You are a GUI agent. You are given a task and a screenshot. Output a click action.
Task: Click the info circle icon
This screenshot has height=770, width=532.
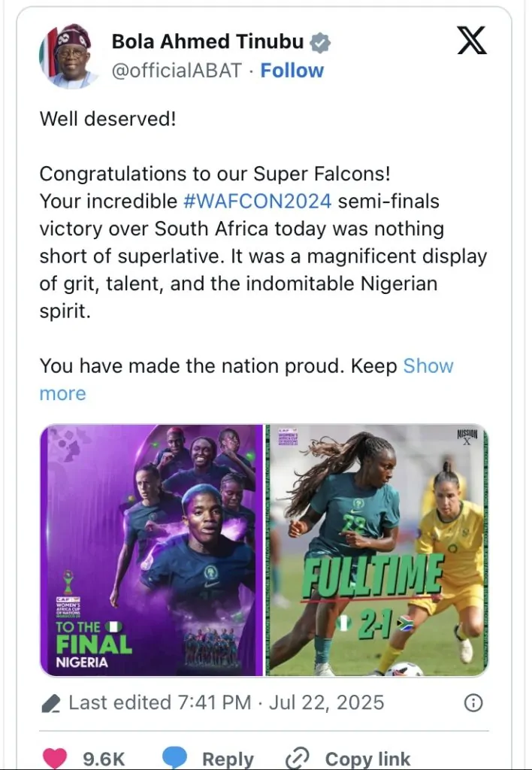tap(473, 703)
